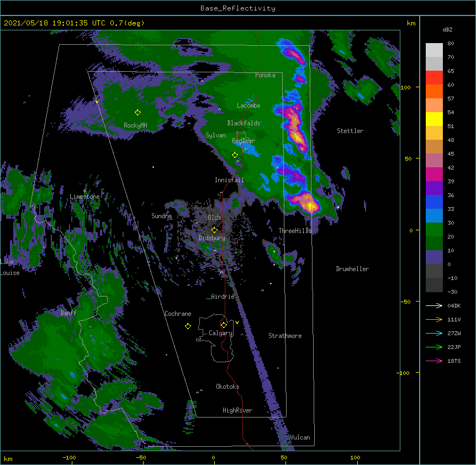Click the Stettler town label

pyautogui.click(x=350, y=131)
